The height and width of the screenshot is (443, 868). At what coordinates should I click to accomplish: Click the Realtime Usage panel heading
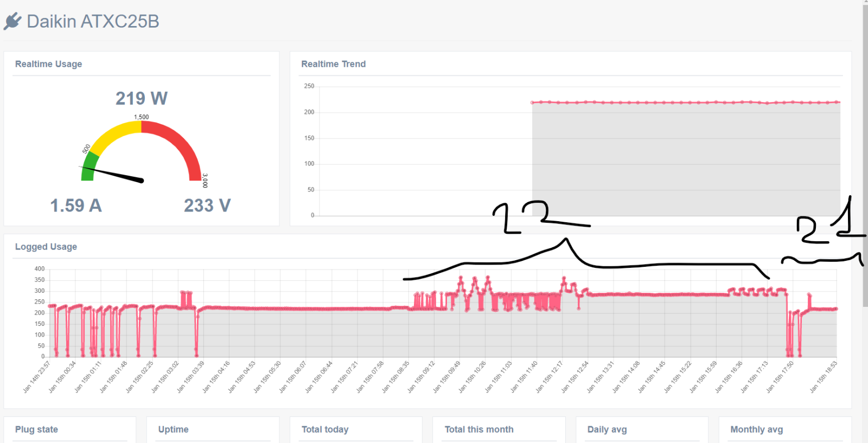49,64
